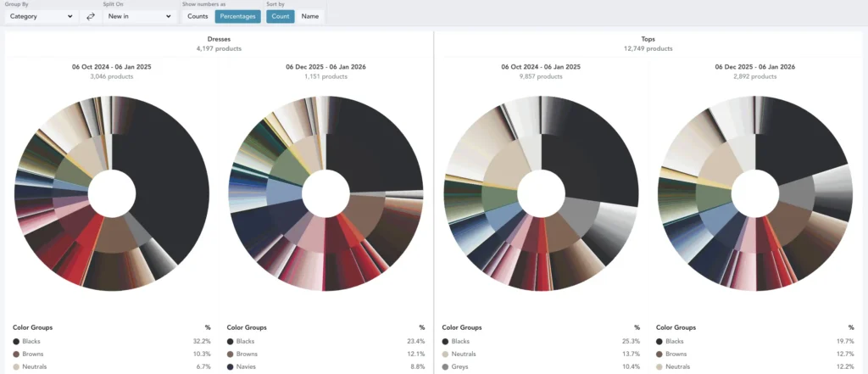Screen dimensions: 868x374
Task: Click Blacks color dot in Dresses 2024 legend
Action: (16, 341)
